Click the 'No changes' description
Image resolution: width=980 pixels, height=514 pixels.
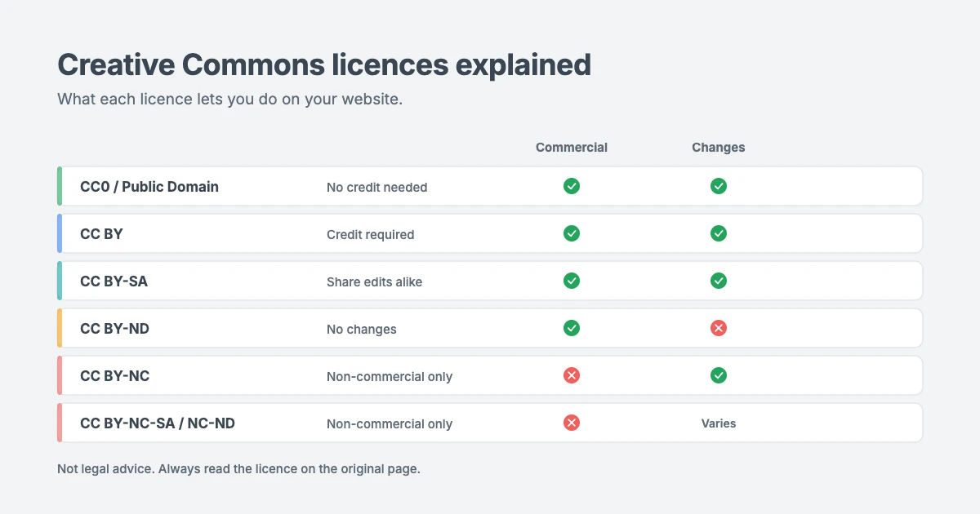click(x=362, y=330)
